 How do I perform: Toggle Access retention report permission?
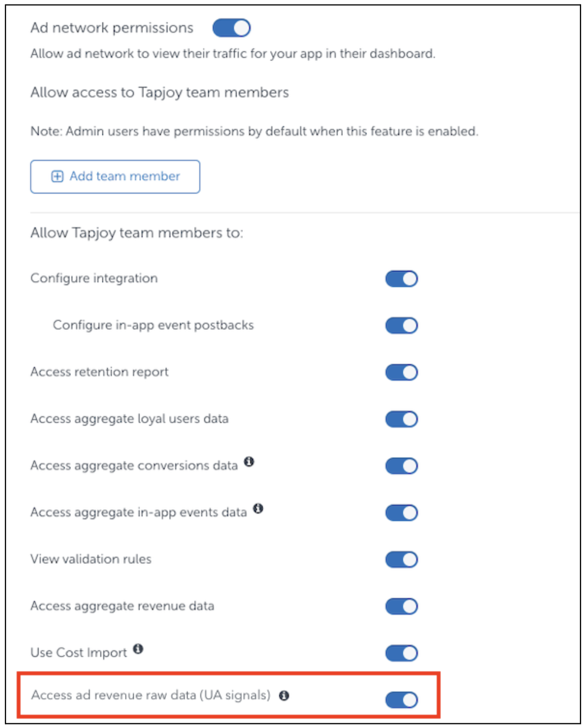click(x=402, y=372)
